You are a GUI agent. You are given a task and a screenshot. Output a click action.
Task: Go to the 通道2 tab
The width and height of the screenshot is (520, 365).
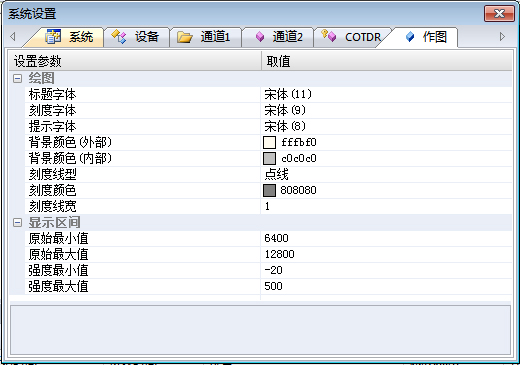[x=279, y=37]
